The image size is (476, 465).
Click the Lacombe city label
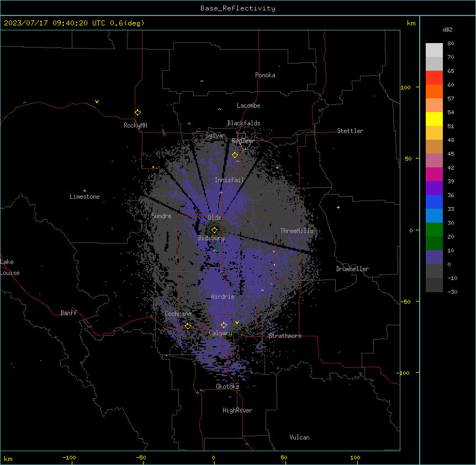[248, 105]
